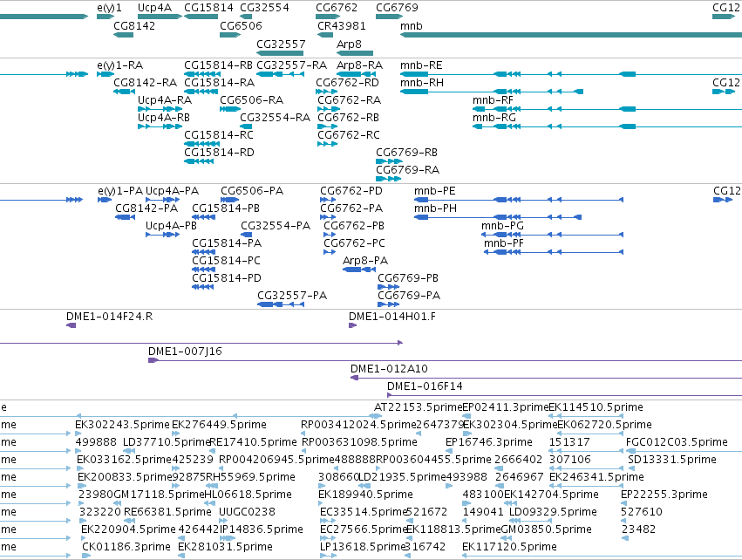This screenshot has height=560, width=742.
Task: Click CDS Arp8-PA
Action: pos(359,270)
